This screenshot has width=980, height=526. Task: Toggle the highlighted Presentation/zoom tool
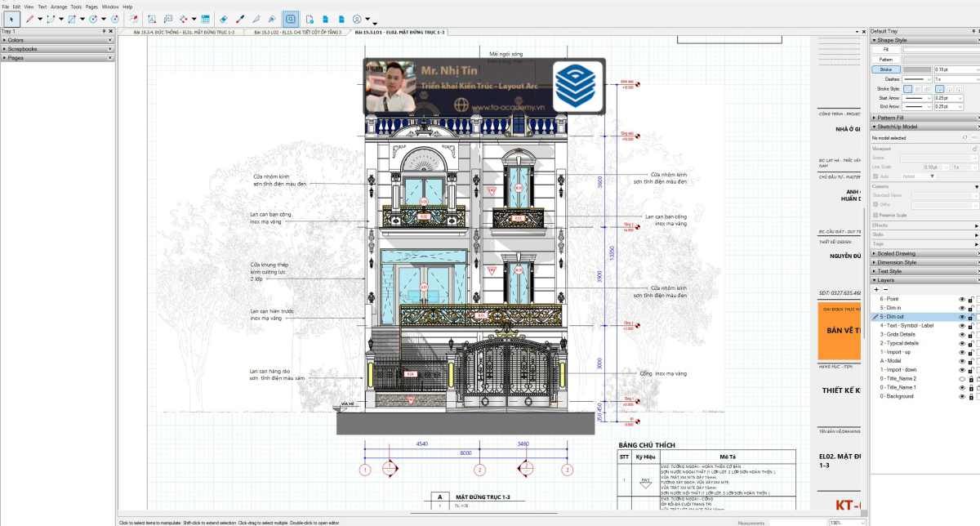tap(291, 18)
